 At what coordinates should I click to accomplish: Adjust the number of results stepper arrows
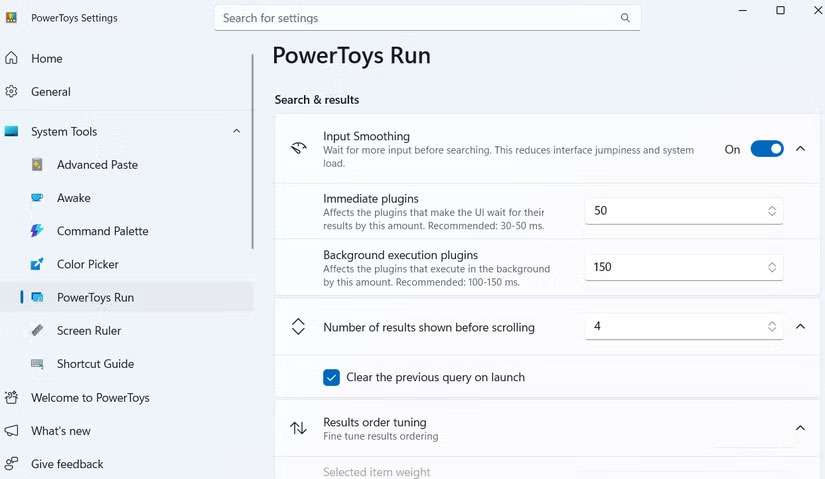(772, 326)
